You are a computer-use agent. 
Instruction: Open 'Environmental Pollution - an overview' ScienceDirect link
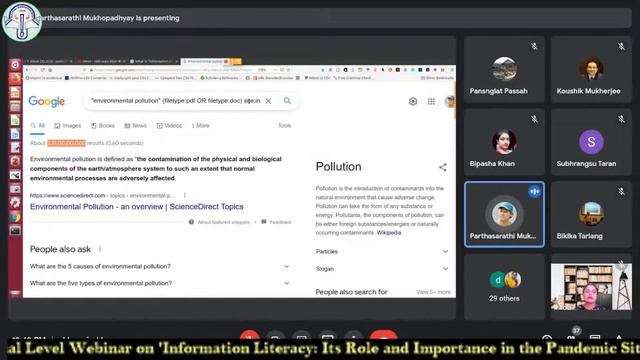click(137, 207)
